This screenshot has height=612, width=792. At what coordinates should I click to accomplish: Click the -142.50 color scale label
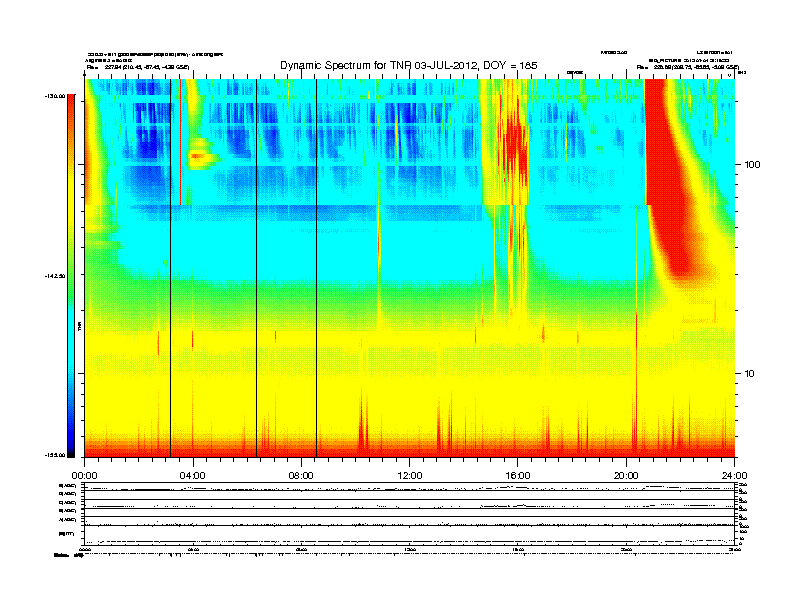click(55, 276)
